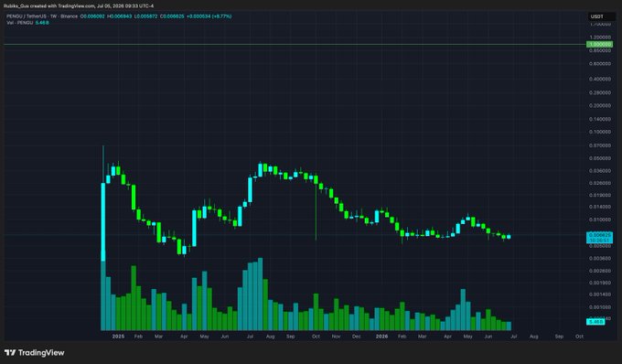622x364 pixels.
Task: Click the cyan volume value label on the price axis
Action: point(595,322)
